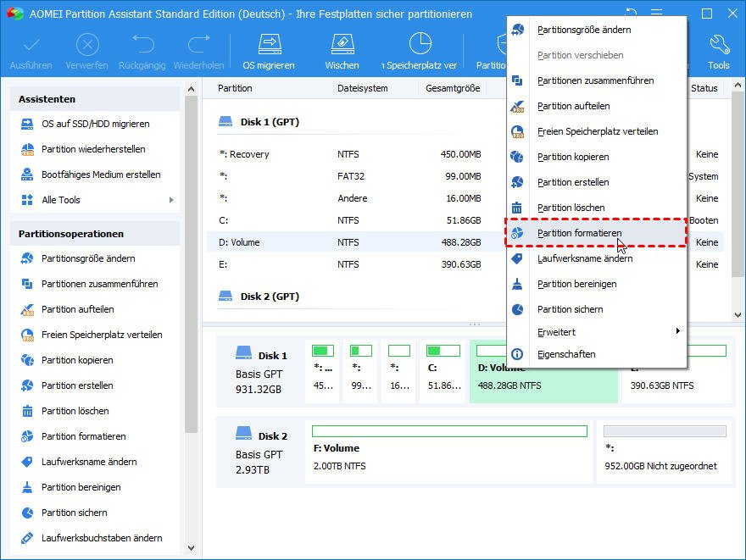Image resolution: width=746 pixels, height=560 pixels.
Task: Click Partition kopieren icon in sidebar
Action: [x=28, y=360]
